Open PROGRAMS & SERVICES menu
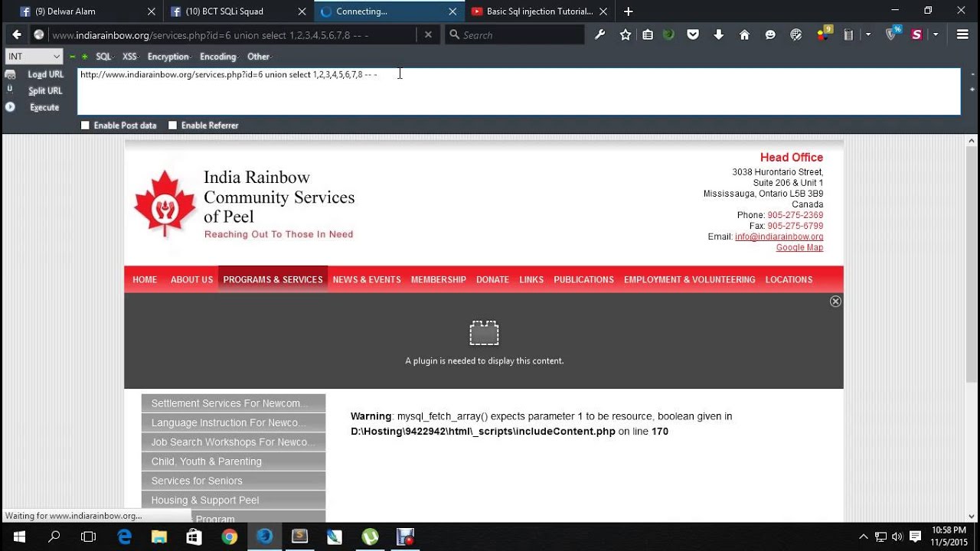This screenshot has width=980, height=551. tap(273, 279)
